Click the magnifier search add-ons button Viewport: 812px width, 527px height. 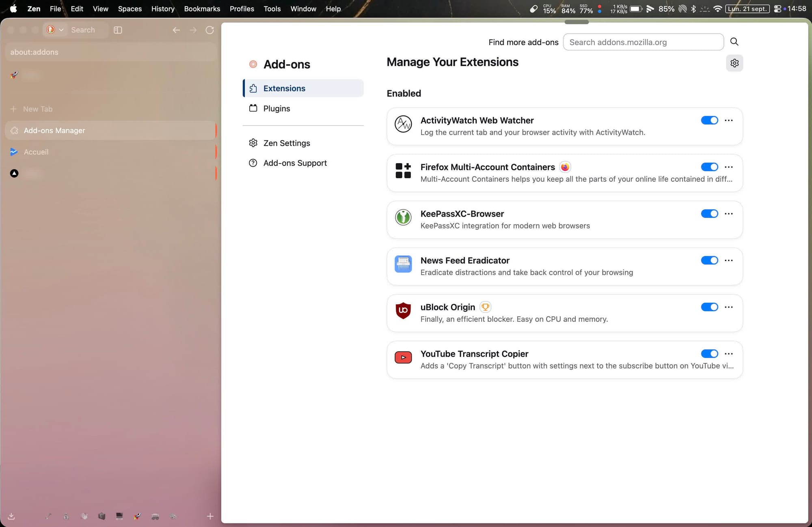[734, 42]
